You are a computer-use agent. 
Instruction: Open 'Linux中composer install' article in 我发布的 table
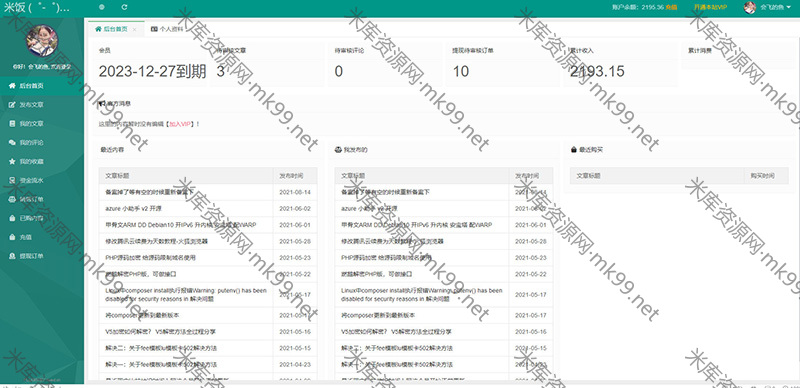click(x=421, y=295)
